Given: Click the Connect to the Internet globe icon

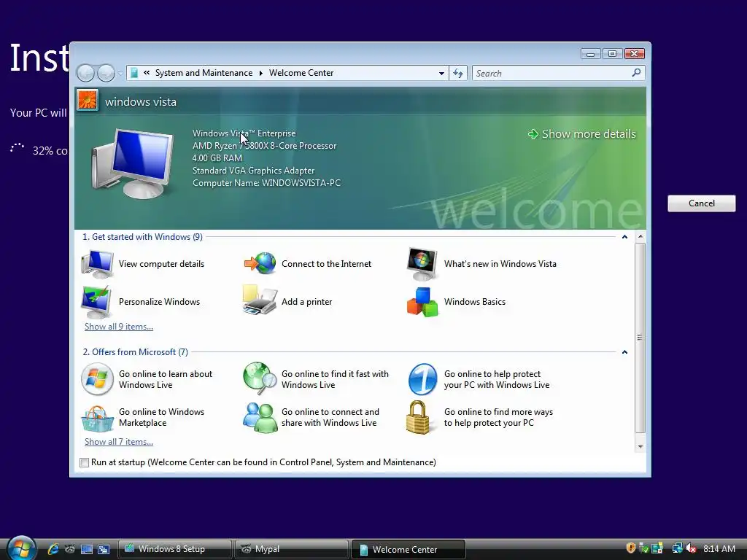Looking at the screenshot, I should coord(260,263).
